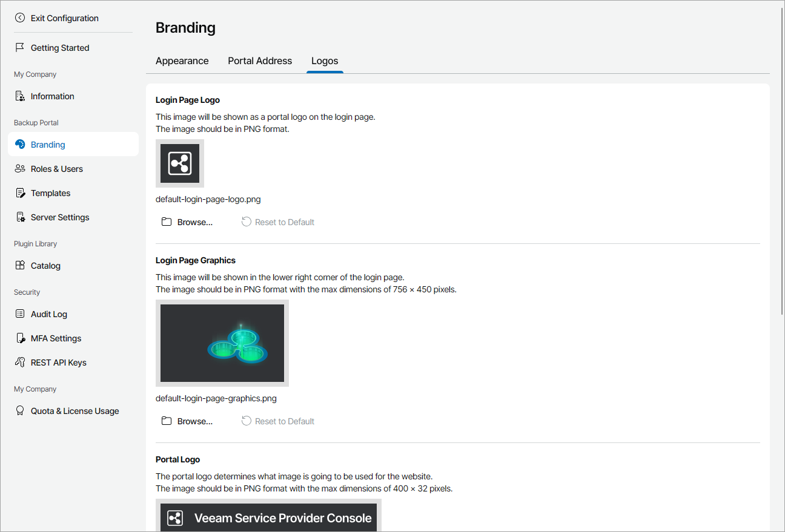Image resolution: width=785 pixels, height=532 pixels.
Task: Click the MFA Settings key icon
Action: (20, 338)
